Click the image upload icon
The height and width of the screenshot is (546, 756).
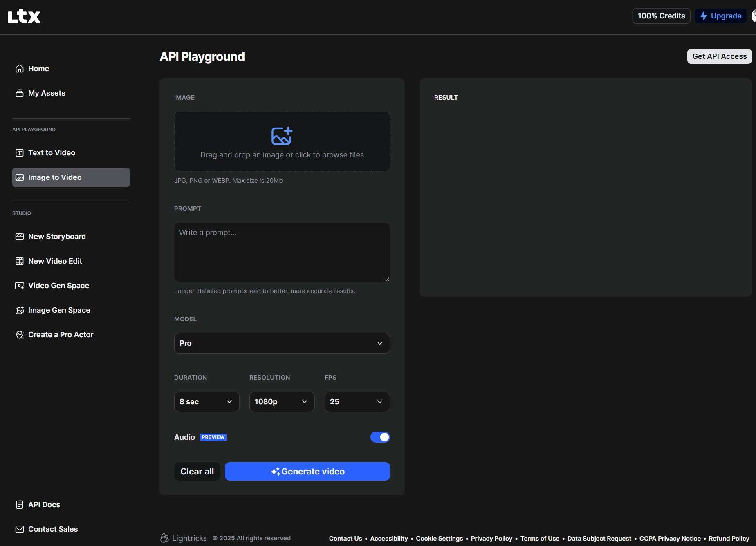coord(282,136)
